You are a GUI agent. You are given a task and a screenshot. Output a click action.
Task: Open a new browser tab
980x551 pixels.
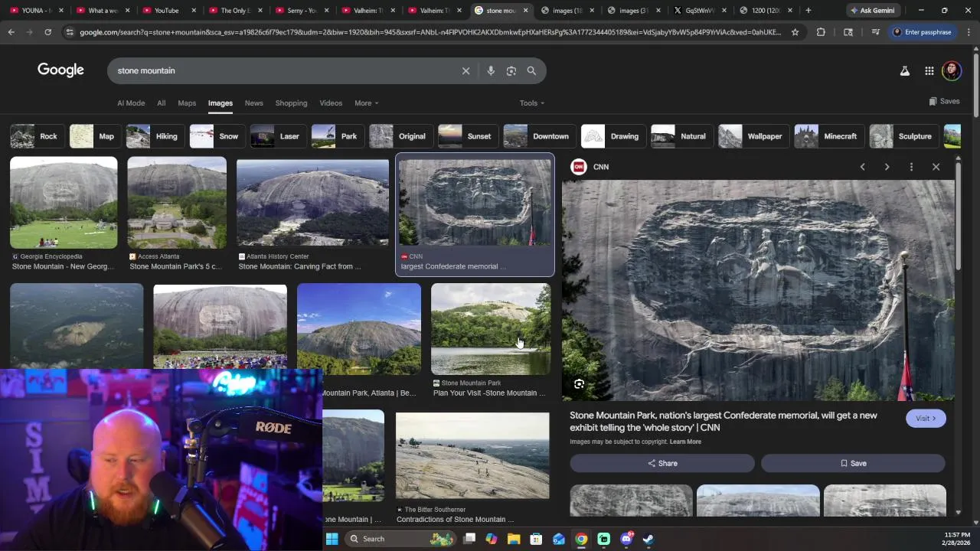pos(808,10)
